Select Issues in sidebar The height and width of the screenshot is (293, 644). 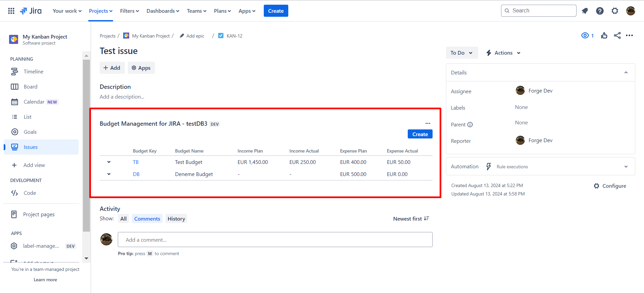coord(41,147)
